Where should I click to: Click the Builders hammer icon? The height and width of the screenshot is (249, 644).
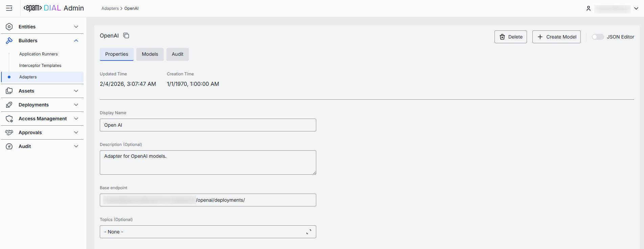(9, 41)
